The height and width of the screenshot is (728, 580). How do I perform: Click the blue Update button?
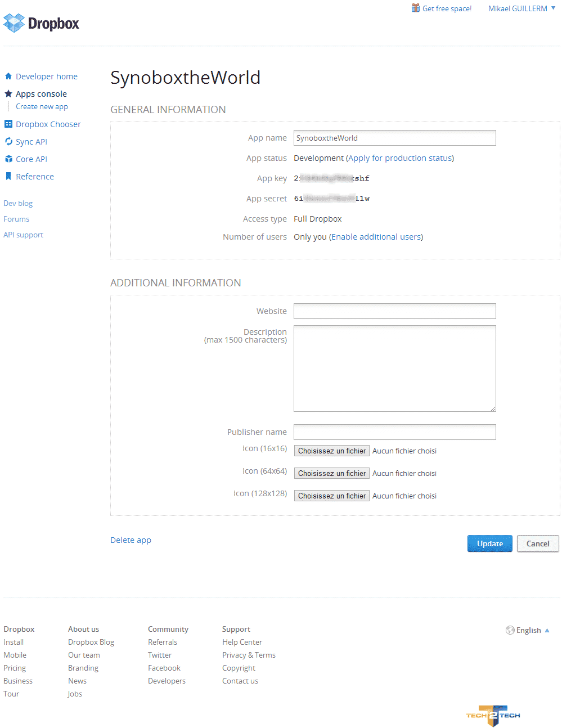coord(490,543)
